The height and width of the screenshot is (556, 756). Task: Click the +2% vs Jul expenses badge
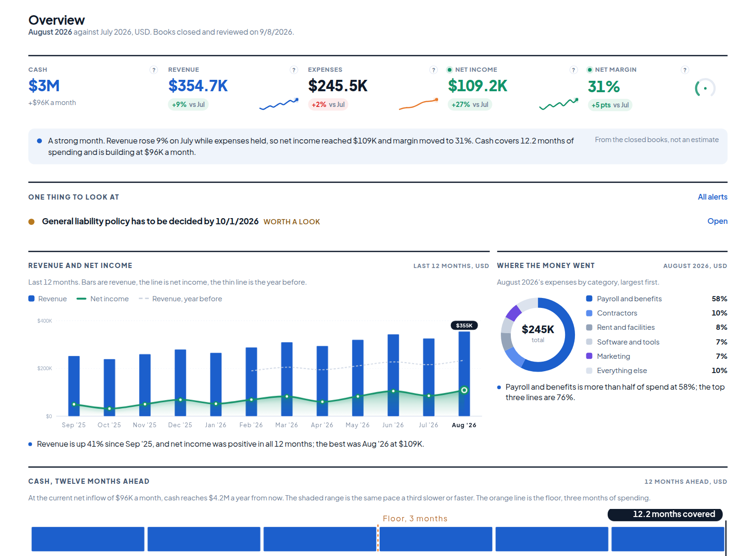tap(328, 105)
